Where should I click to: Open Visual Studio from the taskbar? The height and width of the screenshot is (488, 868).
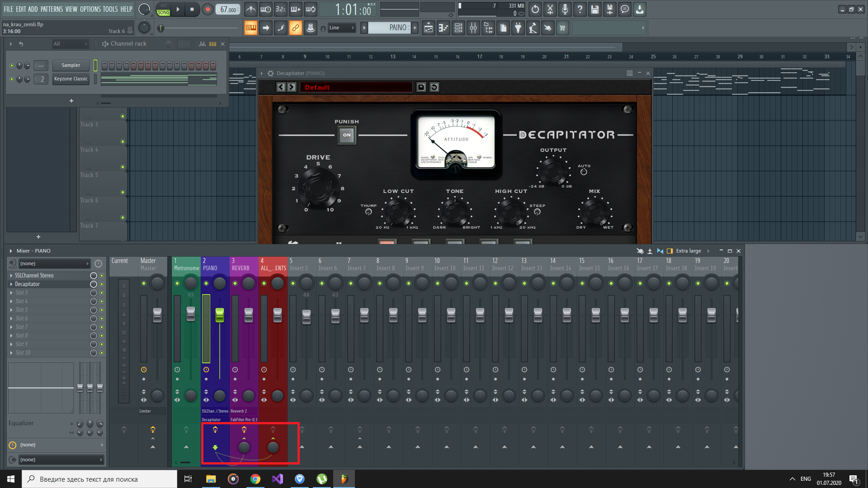click(278, 479)
